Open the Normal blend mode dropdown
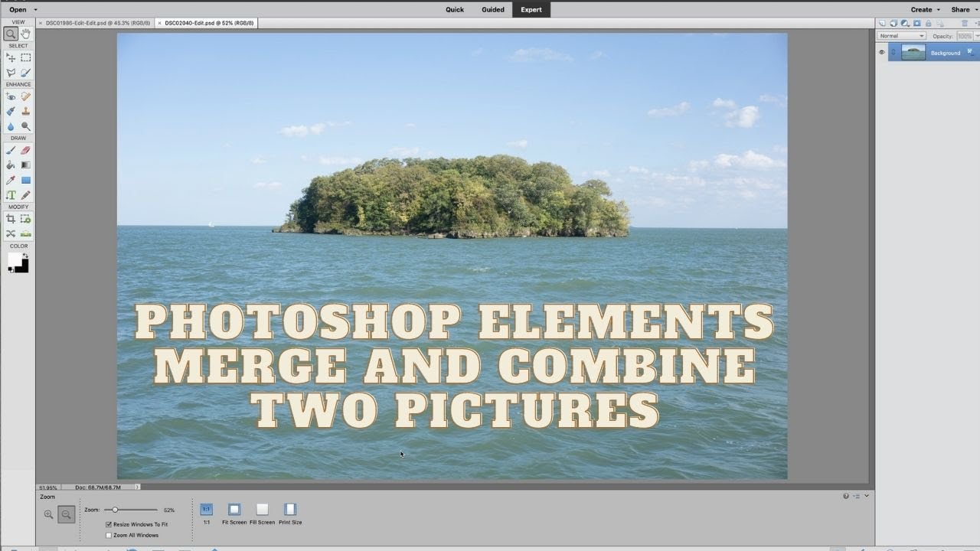This screenshot has height=551, width=980. click(901, 36)
